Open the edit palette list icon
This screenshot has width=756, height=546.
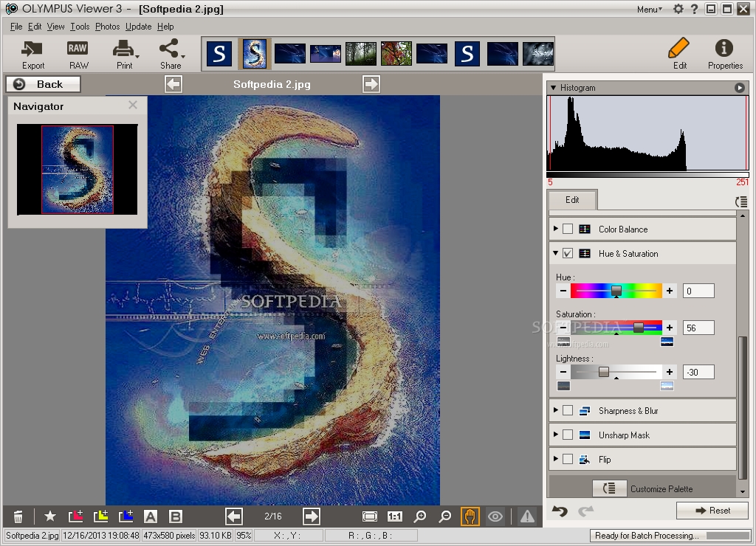pyautogui.click(x=741, y=202)
